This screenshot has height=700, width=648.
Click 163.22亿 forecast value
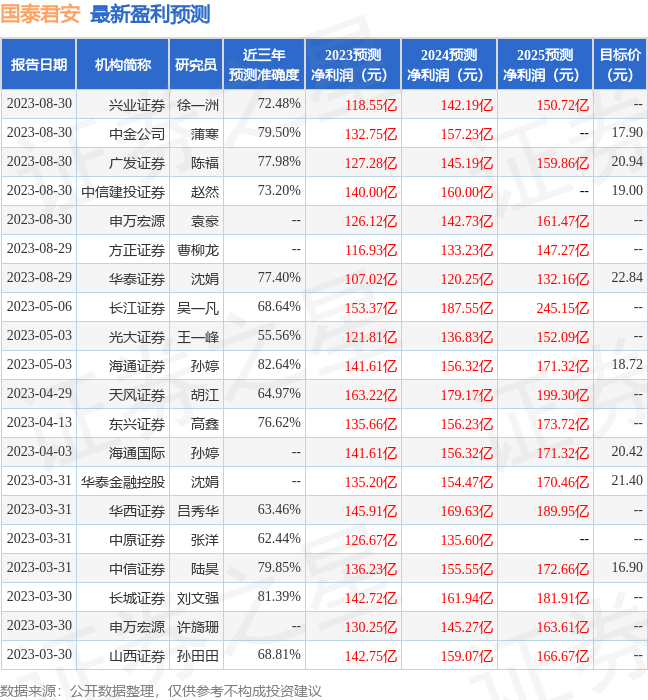[x=371, y=396]
